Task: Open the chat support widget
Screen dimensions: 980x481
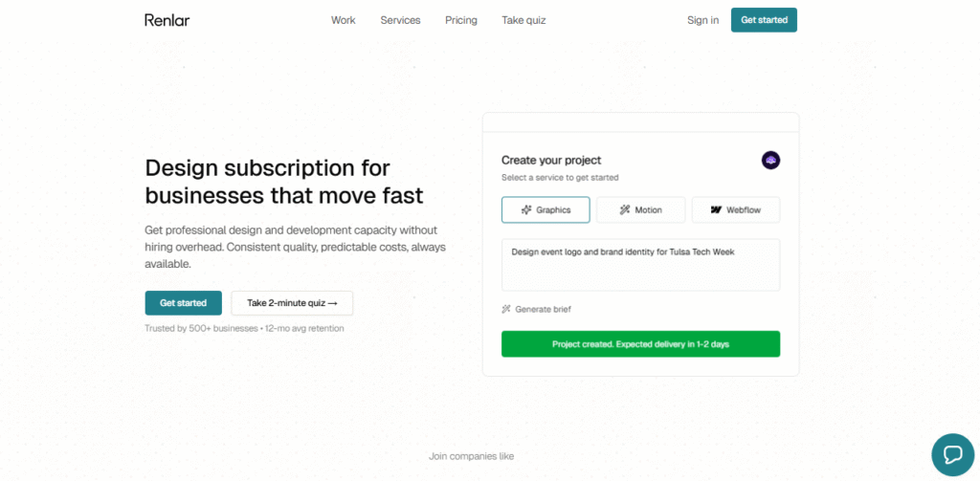Action: (x=952, y=454)
